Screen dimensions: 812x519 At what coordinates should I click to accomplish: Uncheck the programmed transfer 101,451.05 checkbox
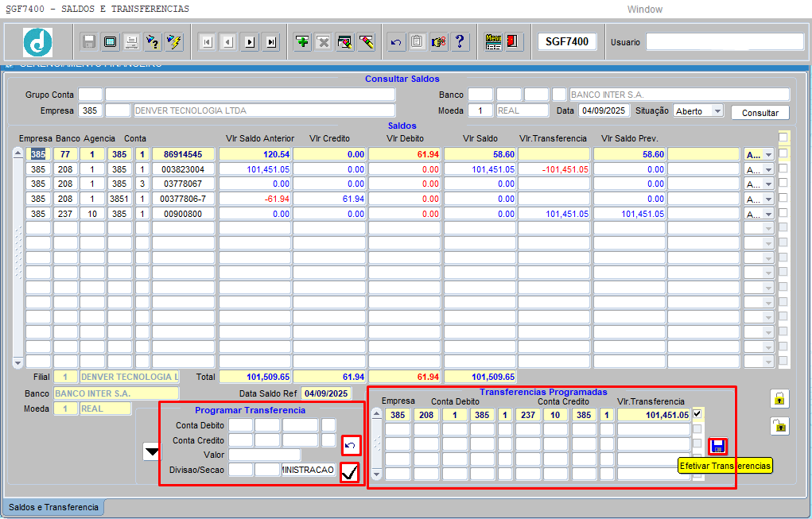(x=697, y=415)
